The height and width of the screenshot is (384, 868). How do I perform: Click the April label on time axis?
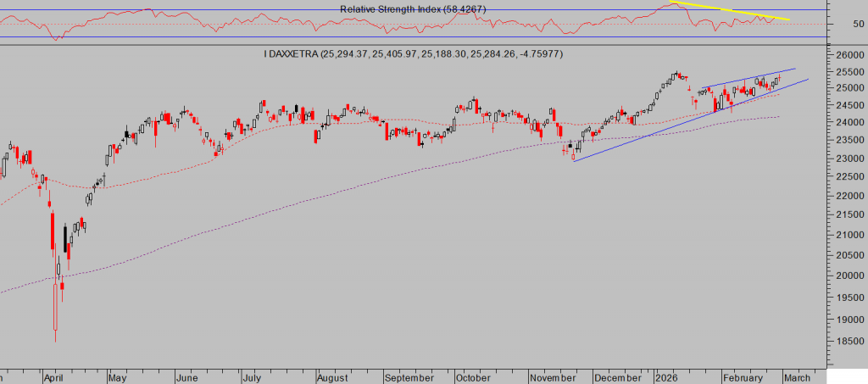tap(53, 376)
